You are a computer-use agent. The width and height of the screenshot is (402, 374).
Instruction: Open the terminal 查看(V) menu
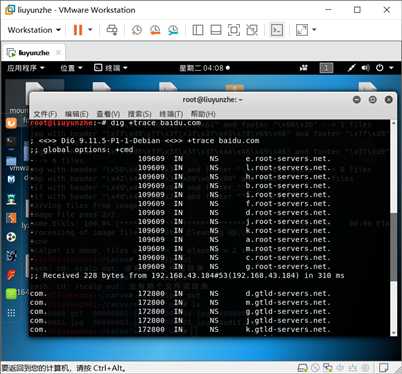pos(108,114)
